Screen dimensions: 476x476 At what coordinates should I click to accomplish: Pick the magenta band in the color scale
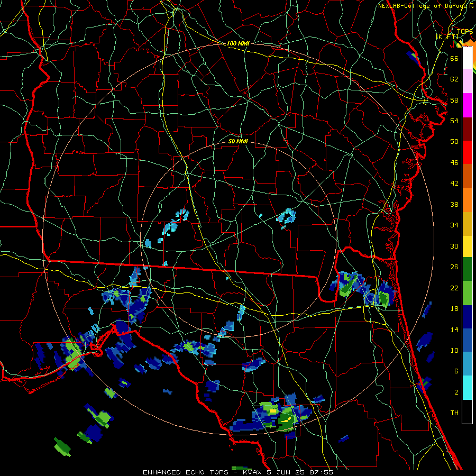(x=467, y=105)
